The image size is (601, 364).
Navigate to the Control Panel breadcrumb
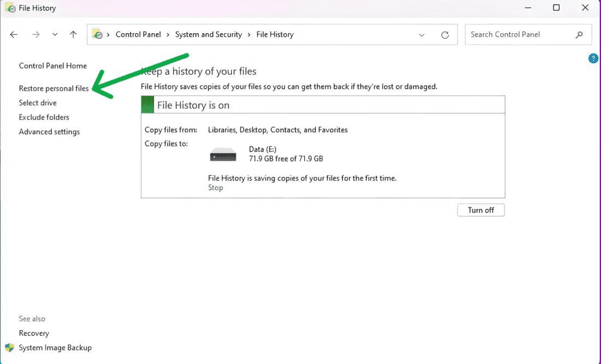click(138, 34)
